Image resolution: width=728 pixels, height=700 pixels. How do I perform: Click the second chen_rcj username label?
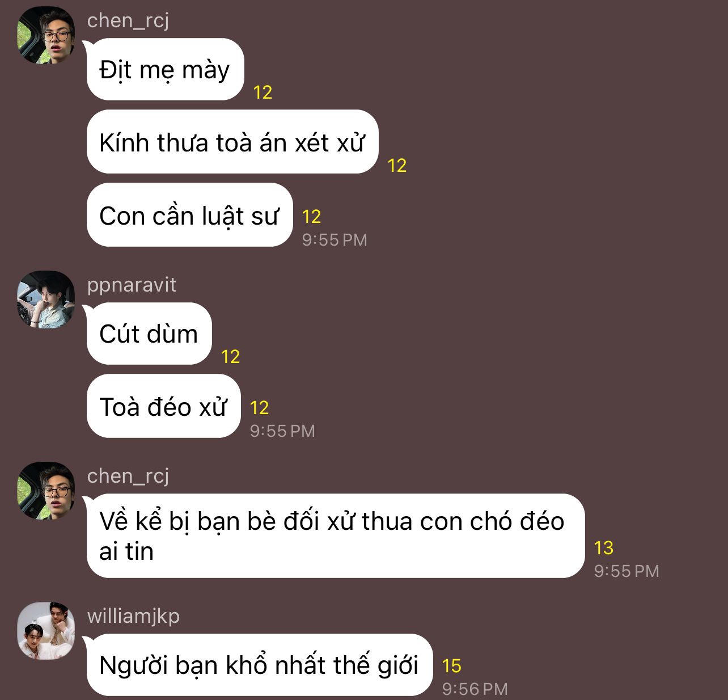[x=128, y=476]
